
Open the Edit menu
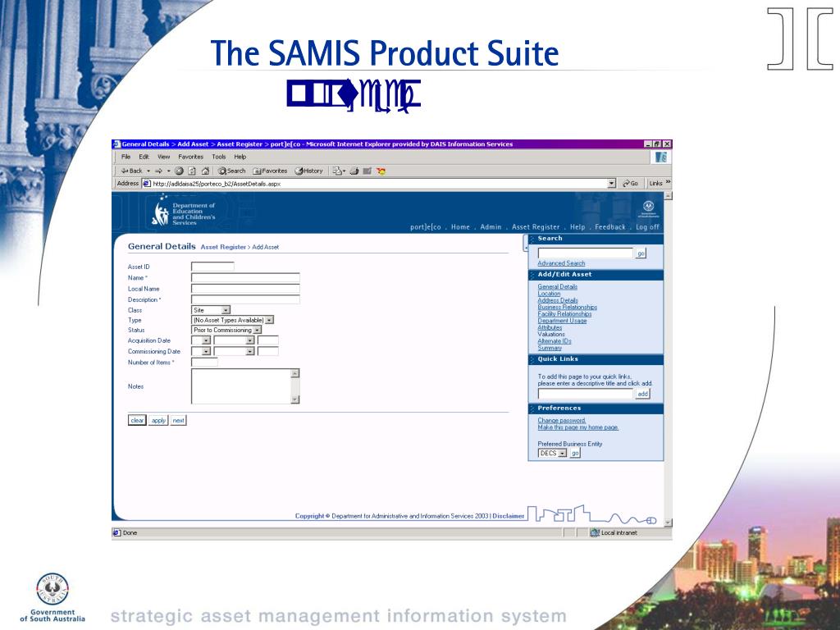(144, 157)
